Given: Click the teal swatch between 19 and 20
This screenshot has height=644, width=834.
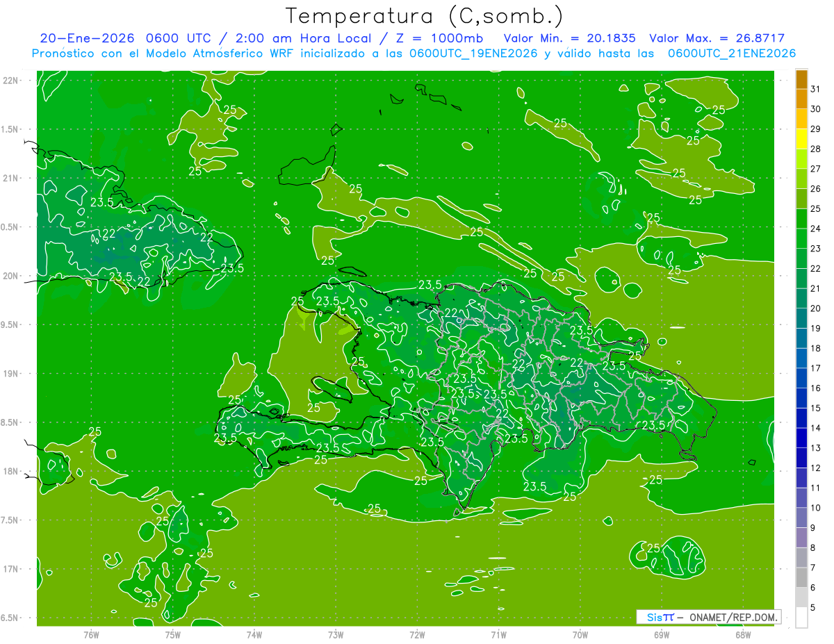Looking at the screenshot, I should click(801, 318).
